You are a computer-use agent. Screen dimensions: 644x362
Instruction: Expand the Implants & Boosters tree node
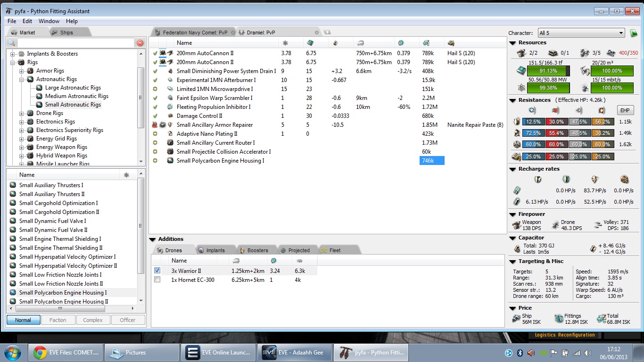pos(13,54)
